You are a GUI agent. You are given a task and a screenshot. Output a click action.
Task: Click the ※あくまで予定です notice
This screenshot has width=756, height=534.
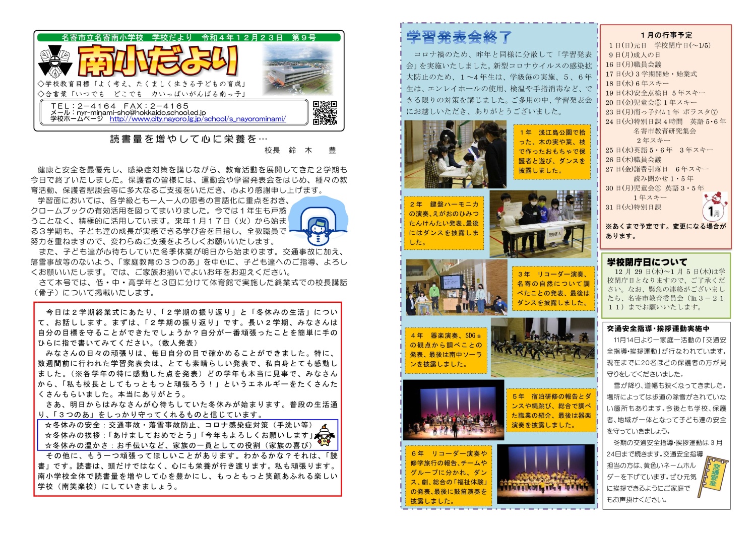(666, 231)
